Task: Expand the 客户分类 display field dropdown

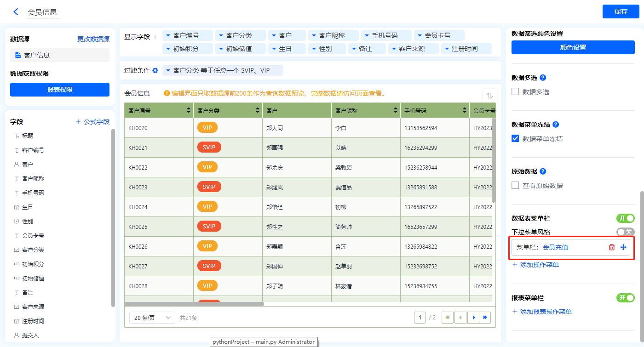Action: click(221, 35)
